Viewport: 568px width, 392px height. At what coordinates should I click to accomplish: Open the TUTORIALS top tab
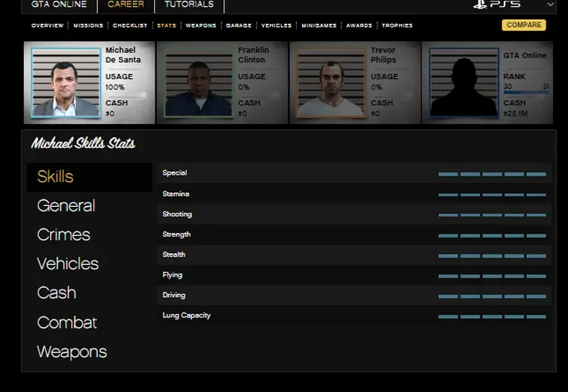pyautogui.click(x=189, y=4)
